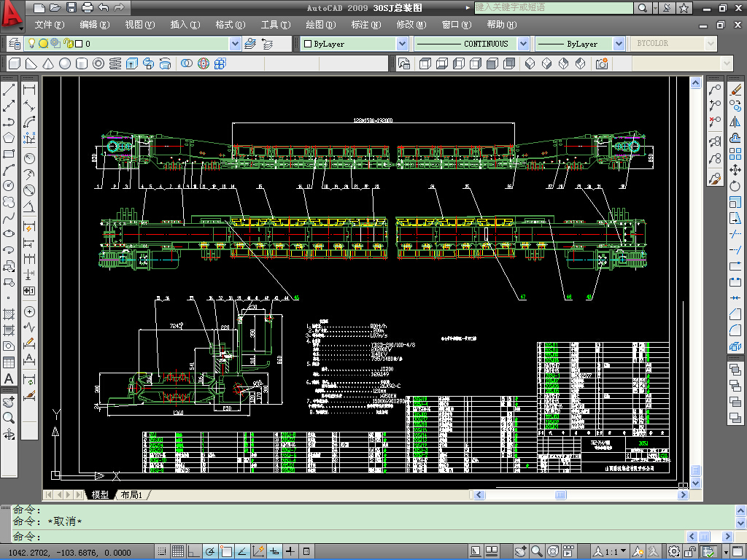The image size is (747, 560).
Task: Select the Aligned Dimension tool
Action: pos(29,105)
